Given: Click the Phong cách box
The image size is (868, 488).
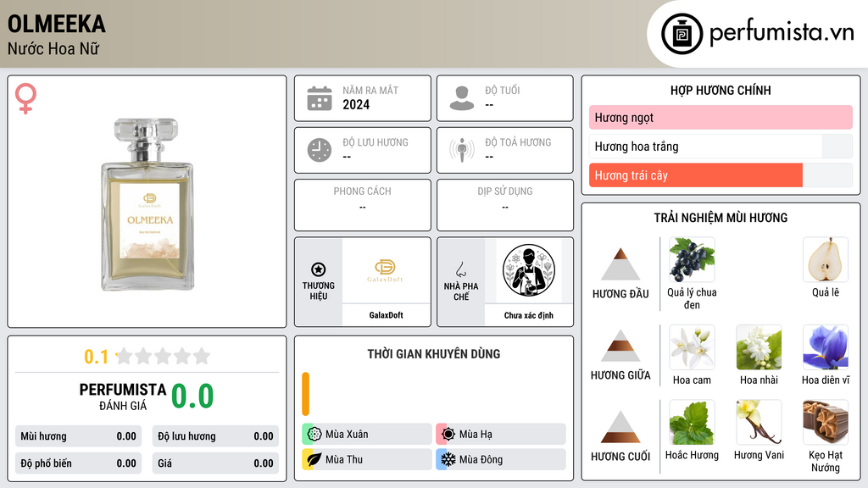Looking at the screenshot, I should click(363, 205).
